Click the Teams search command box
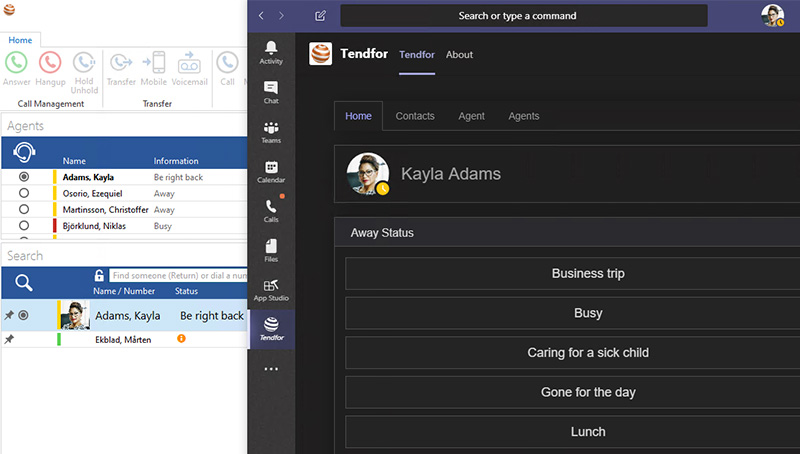Viewport: 800px width, 454px height. point(524,16)
